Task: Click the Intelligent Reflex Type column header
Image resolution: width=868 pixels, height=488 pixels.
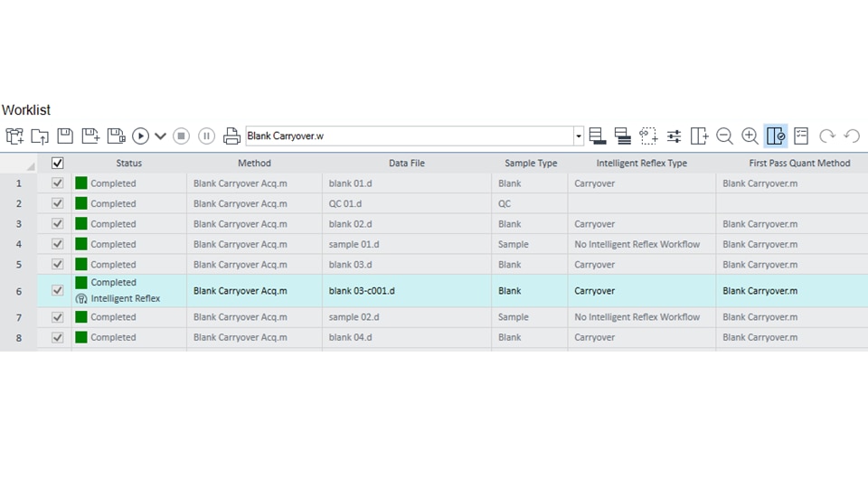Action: coord(641,164)
